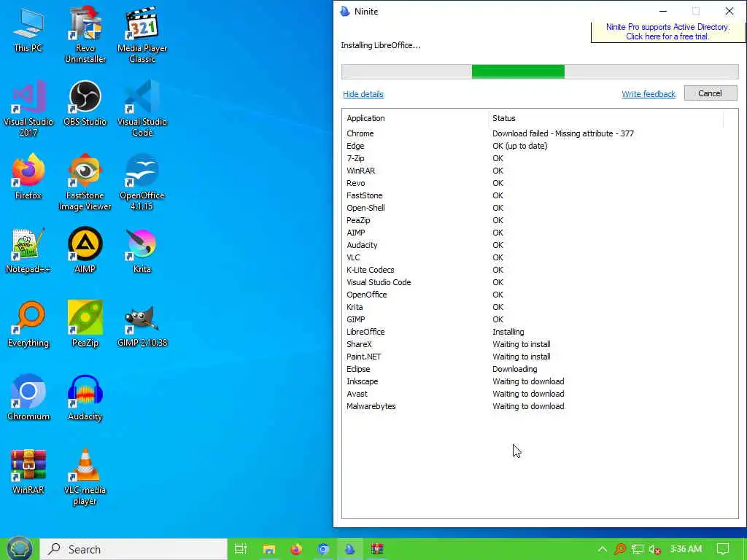Select the Firefox desktop shortcut
Image resolution: width=747 pixels, height=560 pixels.
pyautogui.click(x=28, y=176)
